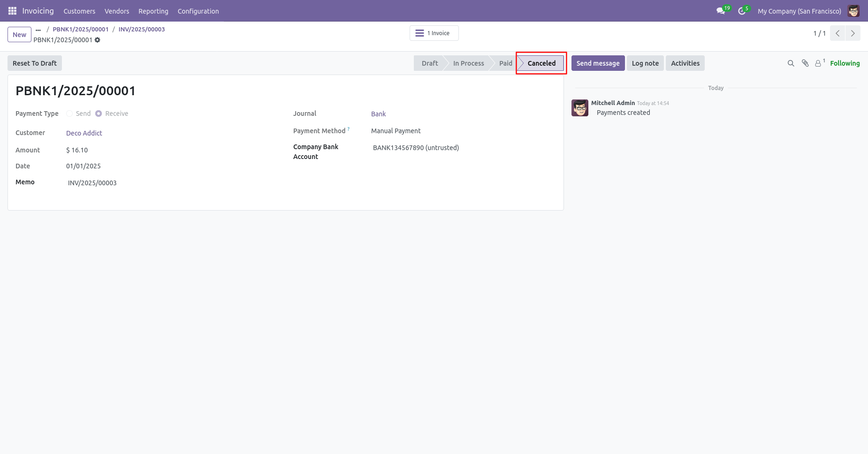Click the Payment Method help question mark
This screenshot has height=454, width=868.
(349, 129)
